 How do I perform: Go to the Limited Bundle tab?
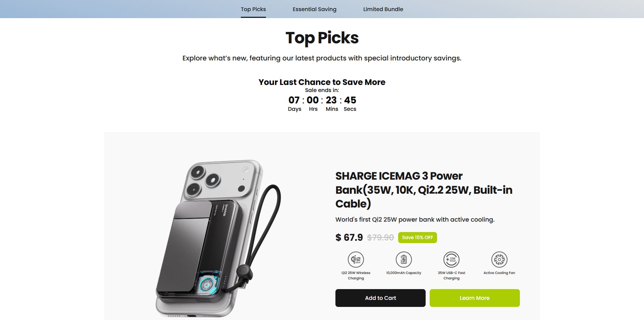[383, 9]
